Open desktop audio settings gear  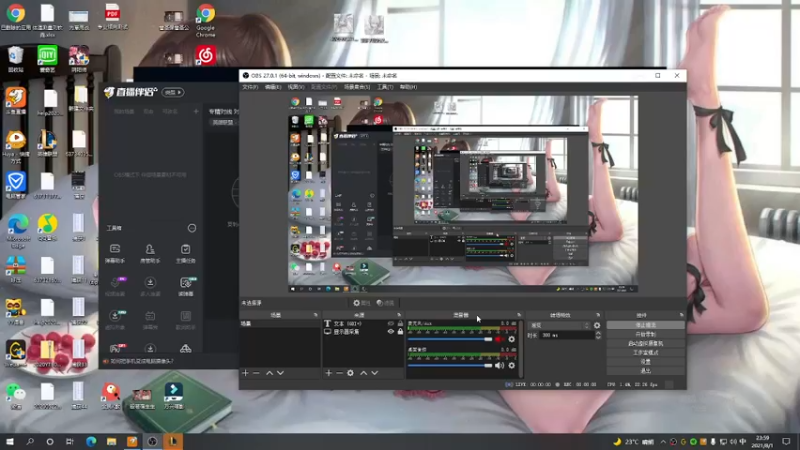click(x=512, y=365)
